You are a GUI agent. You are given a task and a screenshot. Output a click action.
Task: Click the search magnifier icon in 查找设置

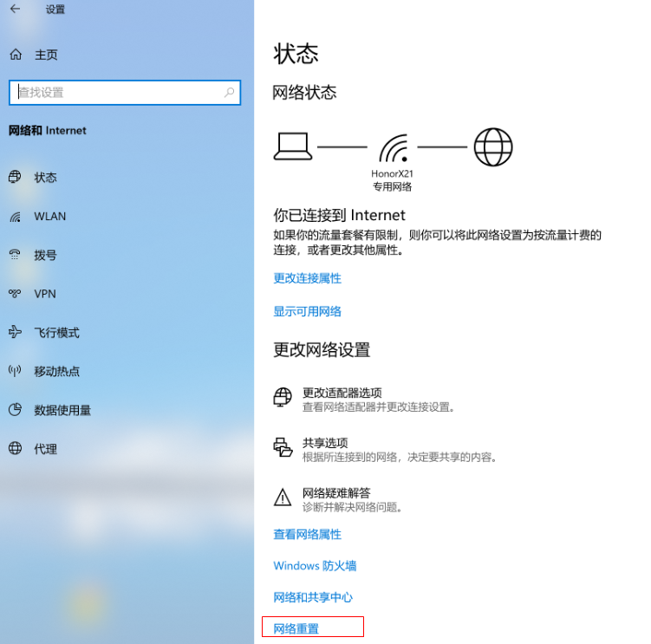(x=230, y=93)
